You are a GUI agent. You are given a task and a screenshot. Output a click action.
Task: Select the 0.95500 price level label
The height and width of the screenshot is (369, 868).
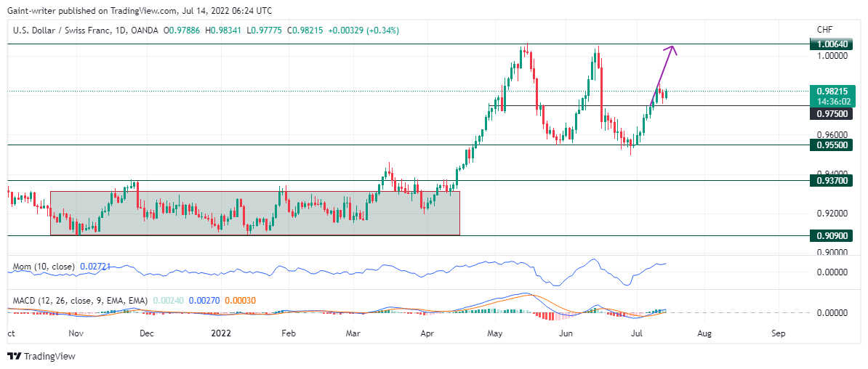(832, 145)
